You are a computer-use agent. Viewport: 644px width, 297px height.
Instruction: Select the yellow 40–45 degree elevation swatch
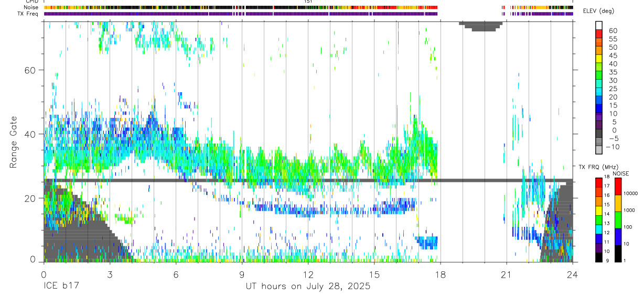click(599, 59)
